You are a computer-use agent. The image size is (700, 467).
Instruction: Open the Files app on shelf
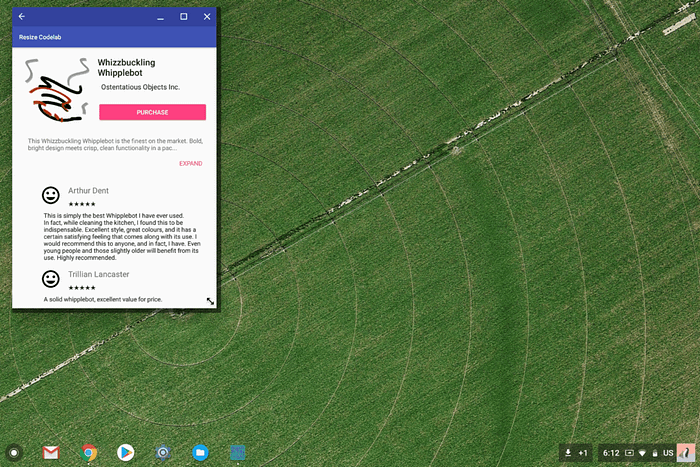coord(200,453)
